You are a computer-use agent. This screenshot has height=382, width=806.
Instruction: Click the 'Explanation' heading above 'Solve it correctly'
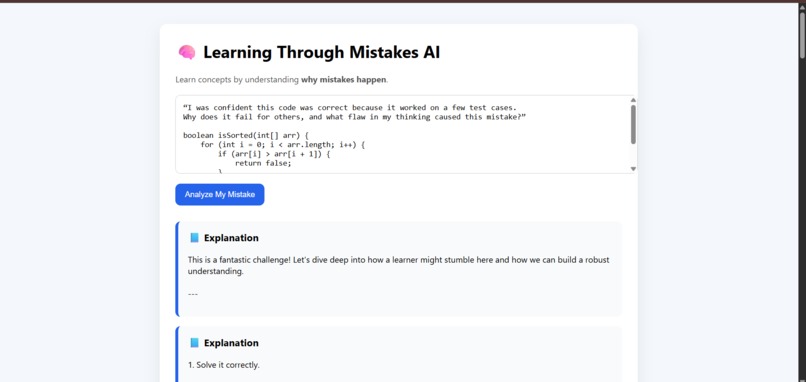tap(231, 342)
